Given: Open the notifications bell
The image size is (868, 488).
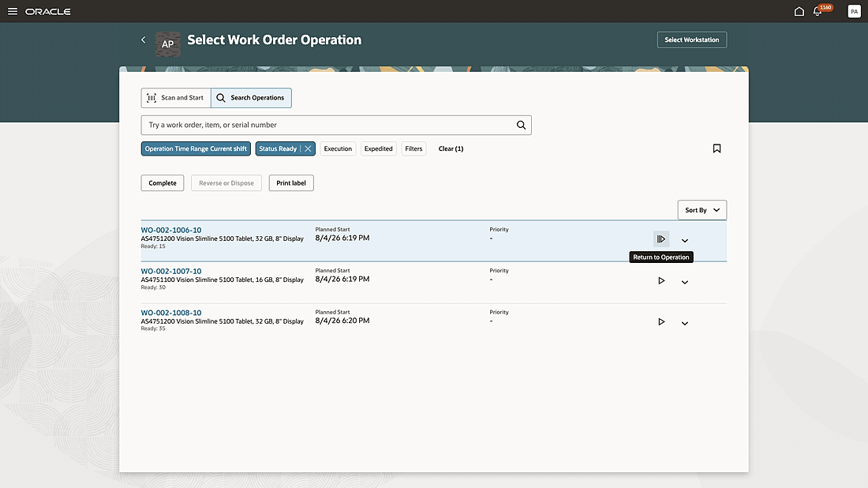Looking at the screenshot, I should coord(817,11).
